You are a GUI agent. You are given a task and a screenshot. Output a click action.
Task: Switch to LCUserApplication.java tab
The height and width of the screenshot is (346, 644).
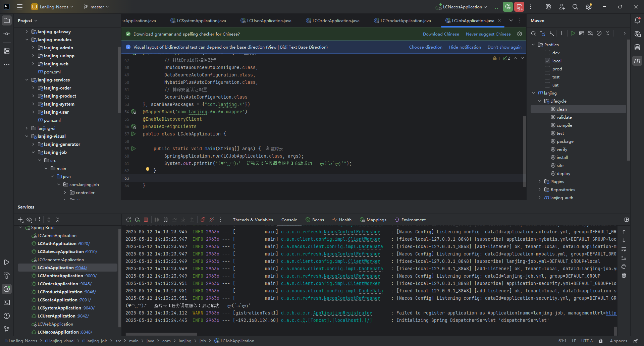coord(266,20)
